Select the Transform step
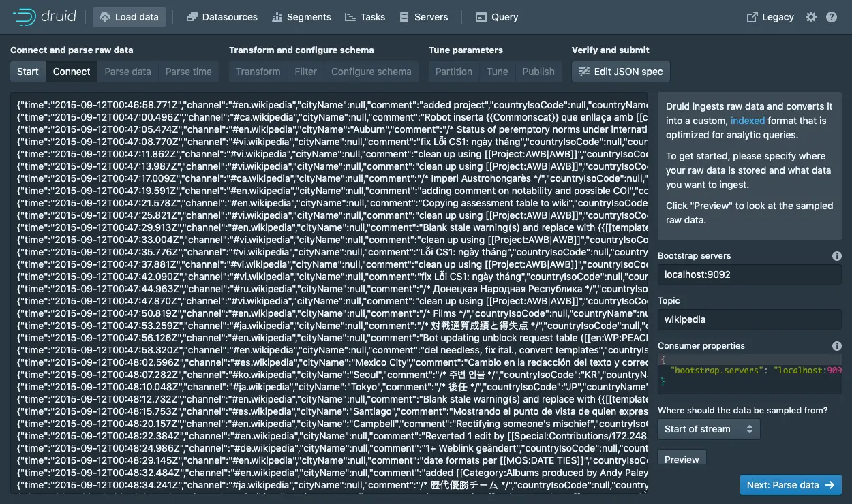This screenshot has height=504, width=852. click(x=258, y=72)
